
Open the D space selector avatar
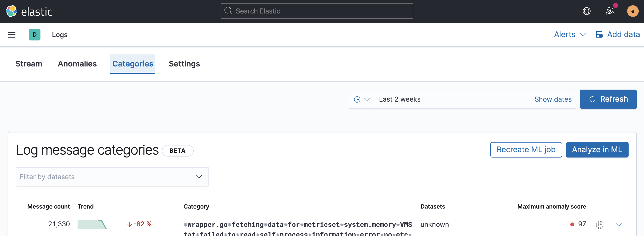click(34, 35)
